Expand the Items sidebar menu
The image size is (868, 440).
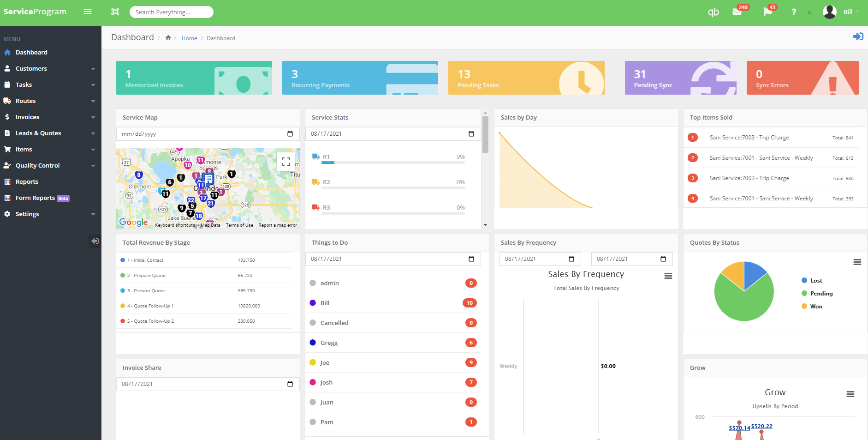click(51, 150)
